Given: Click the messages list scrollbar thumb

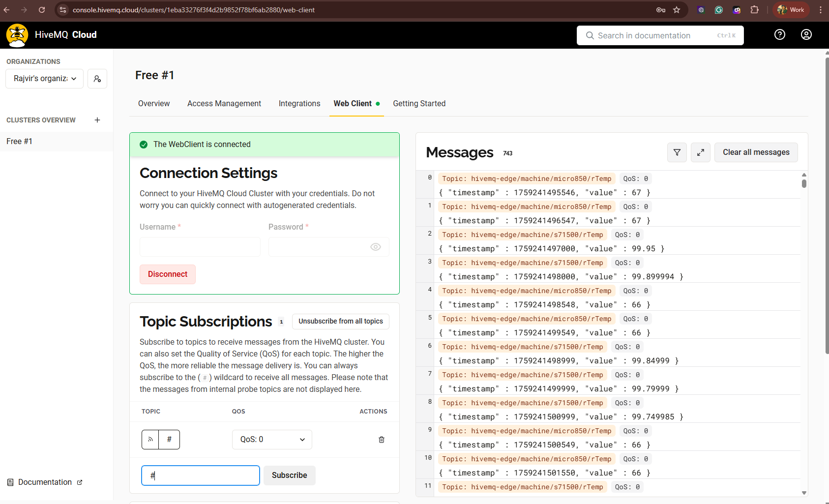Looking at the screenshot, I should (804, 183).
